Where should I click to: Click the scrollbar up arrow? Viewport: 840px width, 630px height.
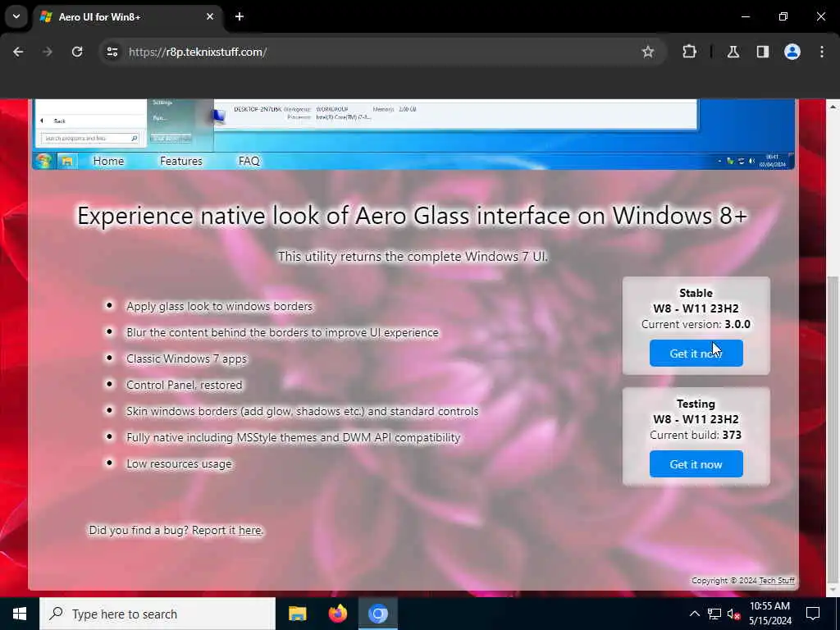click(x=833, y=107)
